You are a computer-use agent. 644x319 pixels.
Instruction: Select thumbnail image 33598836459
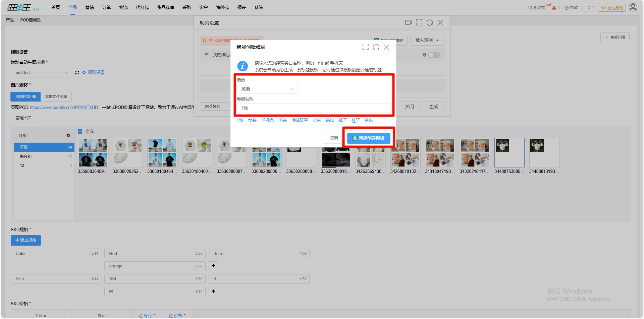[x=93, y=153]
